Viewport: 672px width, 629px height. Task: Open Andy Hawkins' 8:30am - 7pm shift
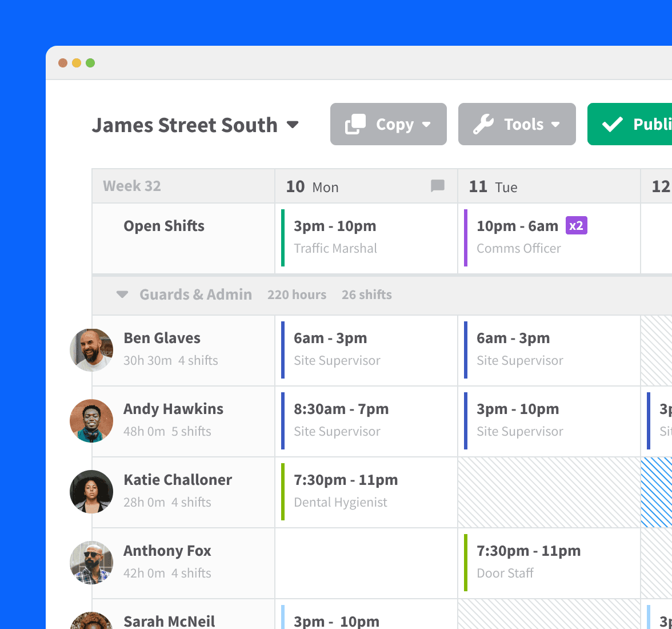point(366,420)
